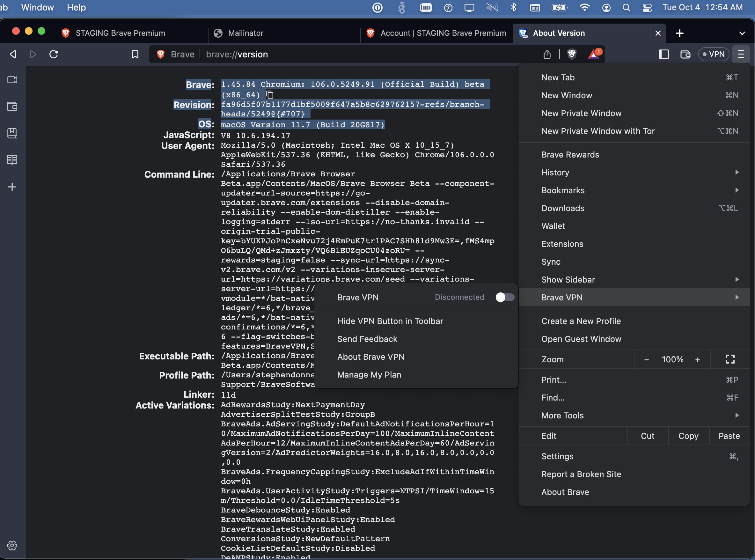
Task: Bookmark the current page
Action: 135,54
